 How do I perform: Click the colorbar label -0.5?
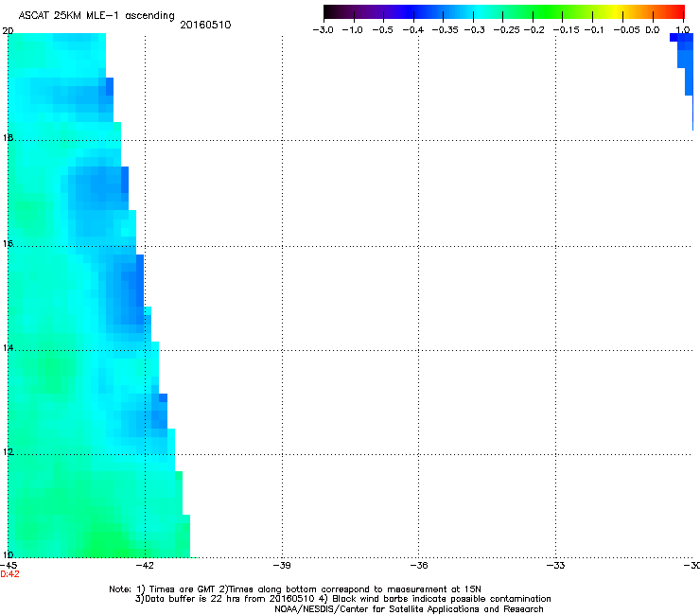tap(382, 30)
